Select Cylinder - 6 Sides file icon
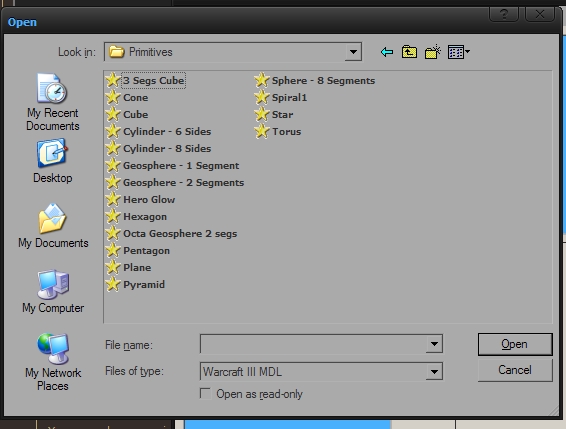Image resolution: width=566 pixels, height=429 pixels. pos(113,131)
